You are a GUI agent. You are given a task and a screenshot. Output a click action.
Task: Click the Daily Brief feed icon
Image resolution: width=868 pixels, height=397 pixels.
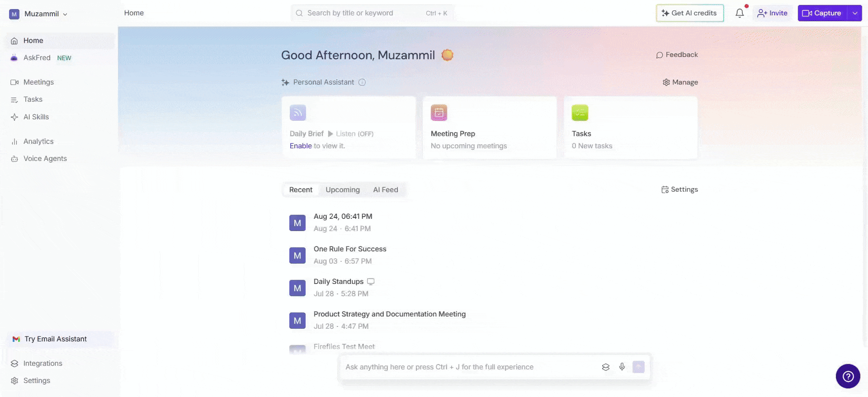(298, 113)
